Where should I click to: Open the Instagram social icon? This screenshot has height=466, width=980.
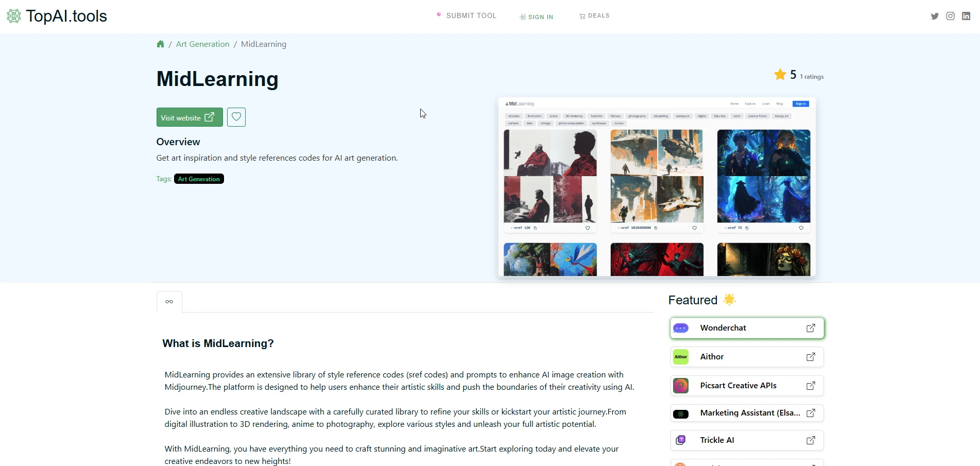tap(951, 16)
